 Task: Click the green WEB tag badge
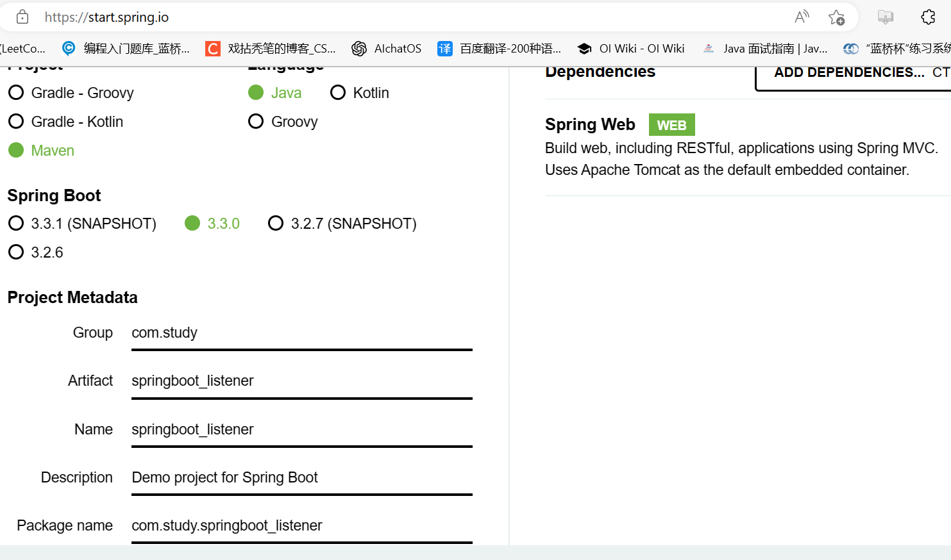click(x=671, y=125)
